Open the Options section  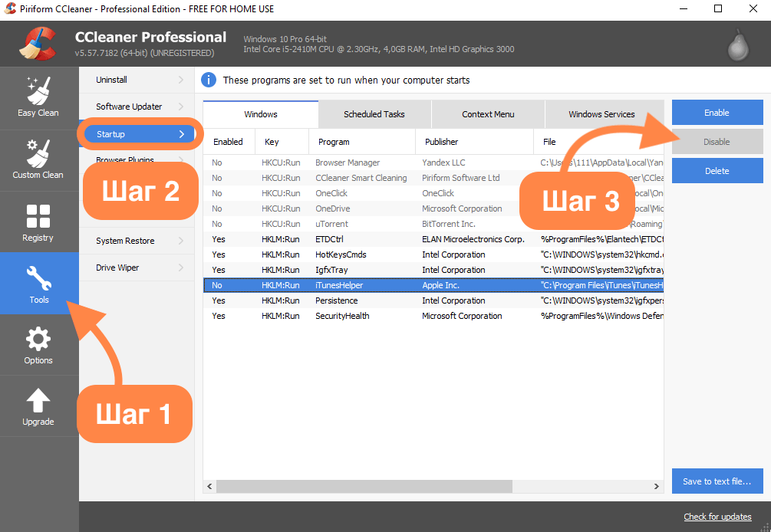[38, 345]
